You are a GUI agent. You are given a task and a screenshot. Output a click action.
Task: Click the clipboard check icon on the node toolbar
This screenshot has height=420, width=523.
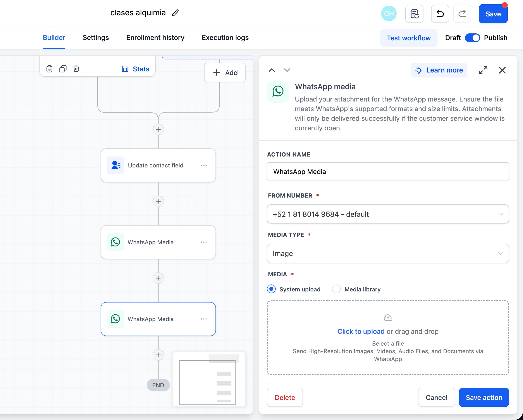pyautogui.click(x=49, y=69)
